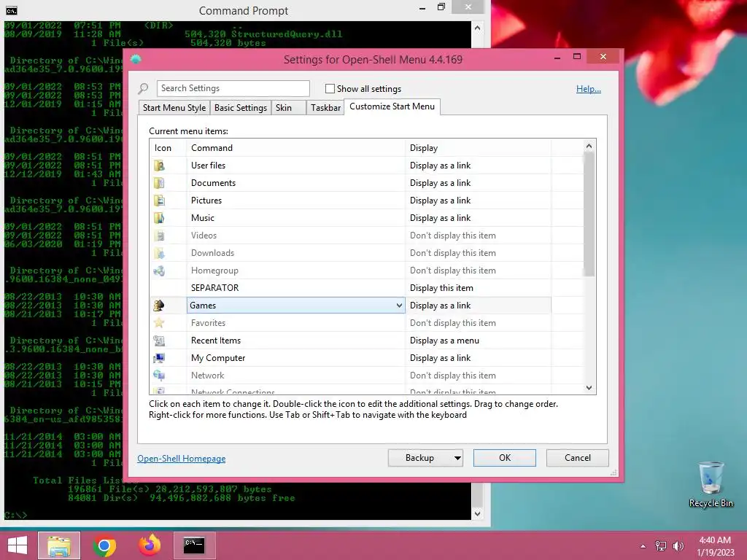The height and width of the screenshot is (560, 747).
Task: Open the Help link
Action: coord(589,88)
